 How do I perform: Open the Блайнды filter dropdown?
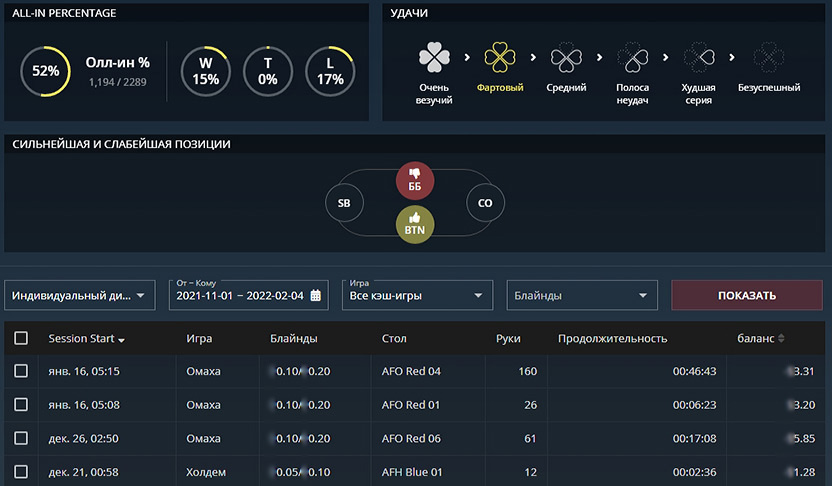581,296
